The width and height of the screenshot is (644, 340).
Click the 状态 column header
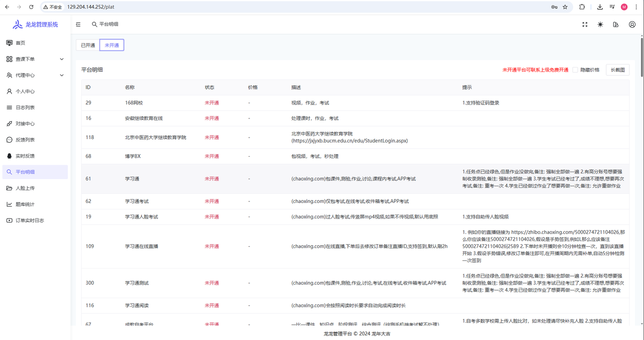coord(209,87)
